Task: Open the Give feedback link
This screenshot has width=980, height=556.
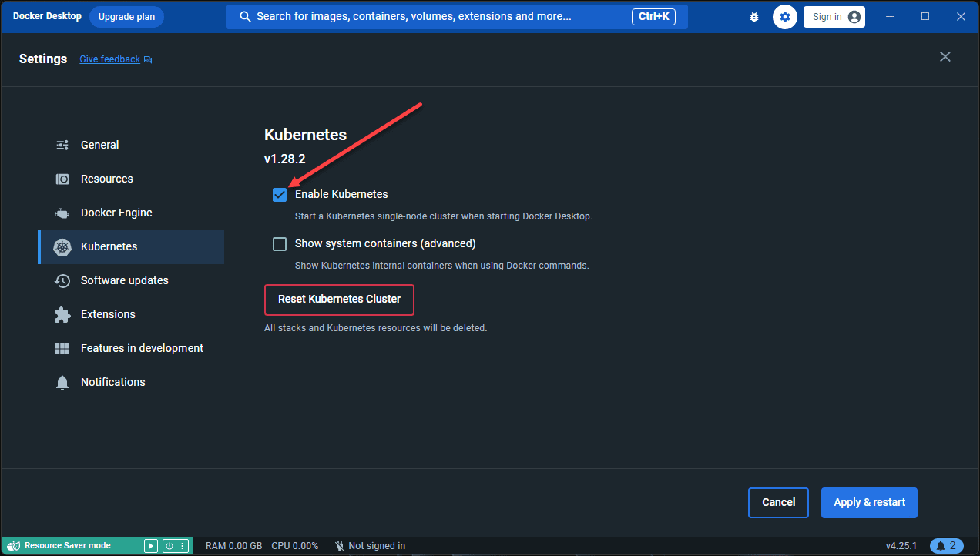Action: click(116, 59)
